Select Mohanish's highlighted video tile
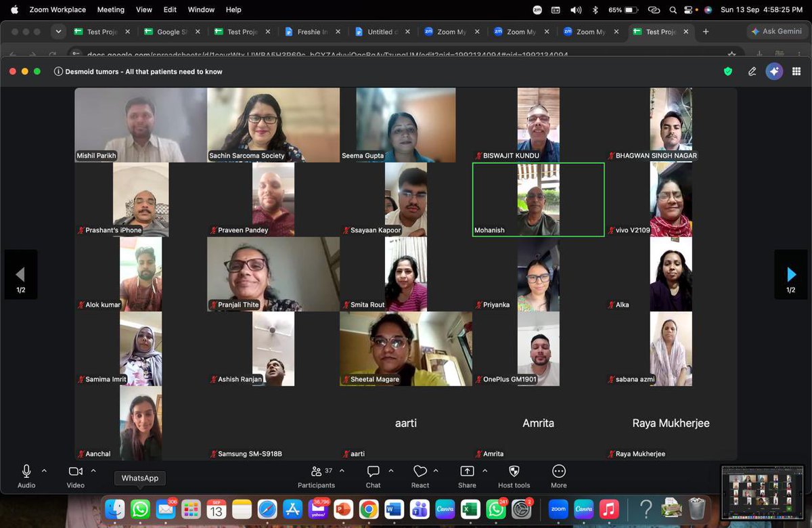 (539, 200)
